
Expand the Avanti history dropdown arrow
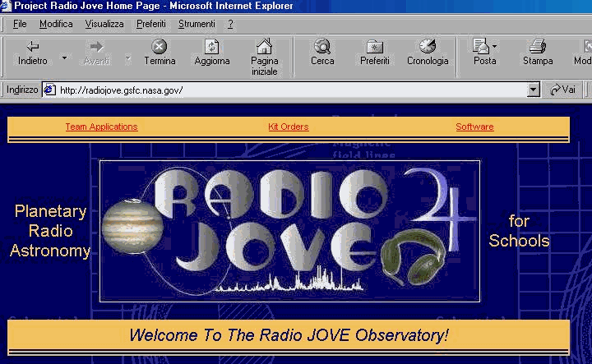tap(128, 58)
